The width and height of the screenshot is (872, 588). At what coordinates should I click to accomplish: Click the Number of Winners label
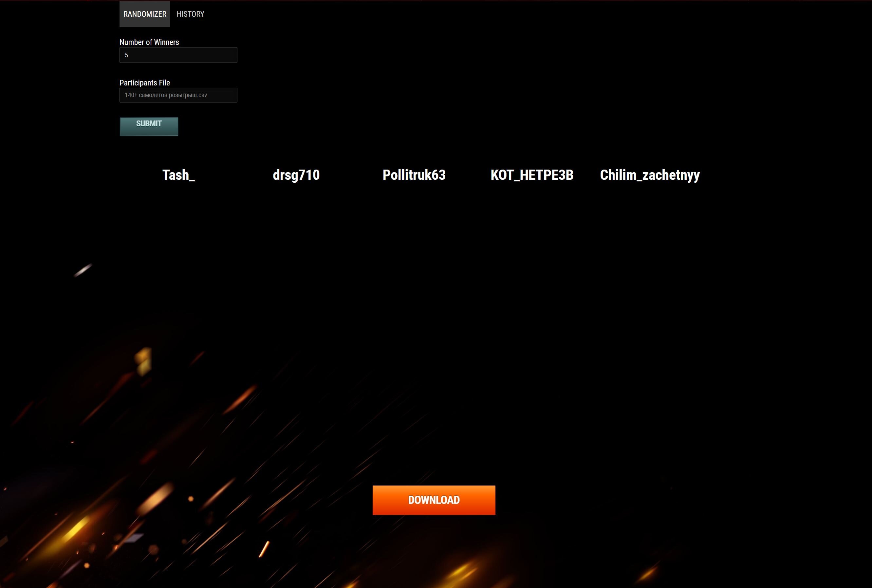coord(149,42)
